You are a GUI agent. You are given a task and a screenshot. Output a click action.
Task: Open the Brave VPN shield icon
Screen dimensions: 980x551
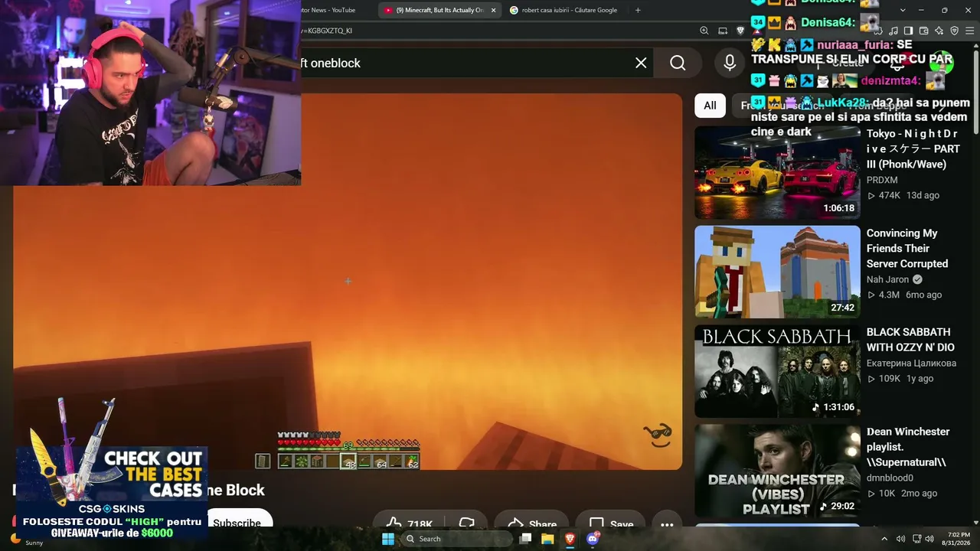955,31
